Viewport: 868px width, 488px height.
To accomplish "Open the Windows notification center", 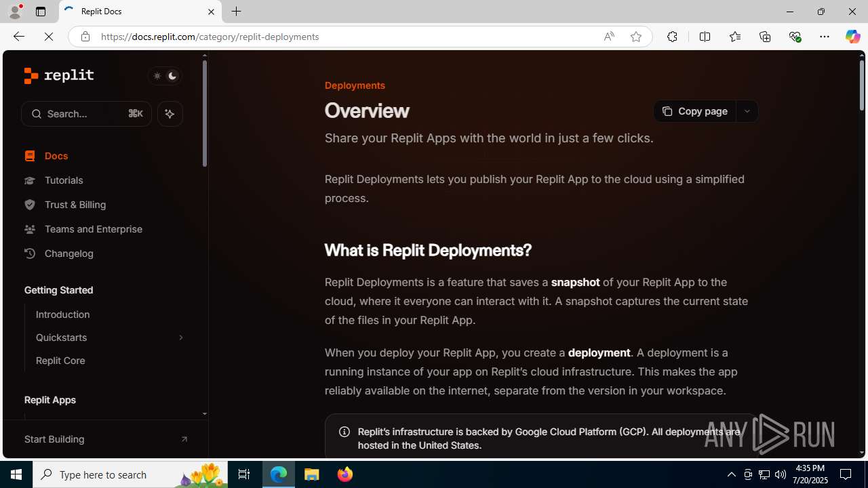I will coord(846,474).
